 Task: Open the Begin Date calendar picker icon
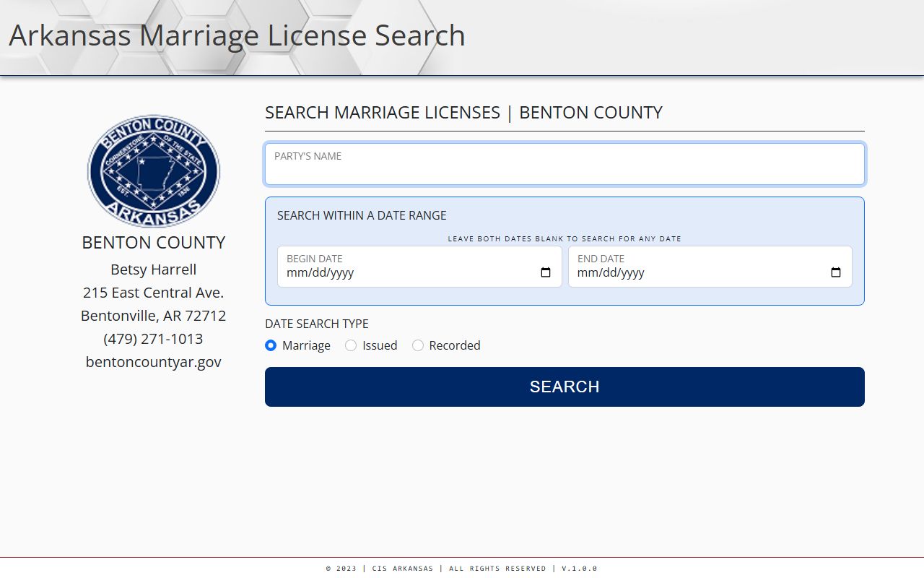pyautogui.click(x=546, y=272)
